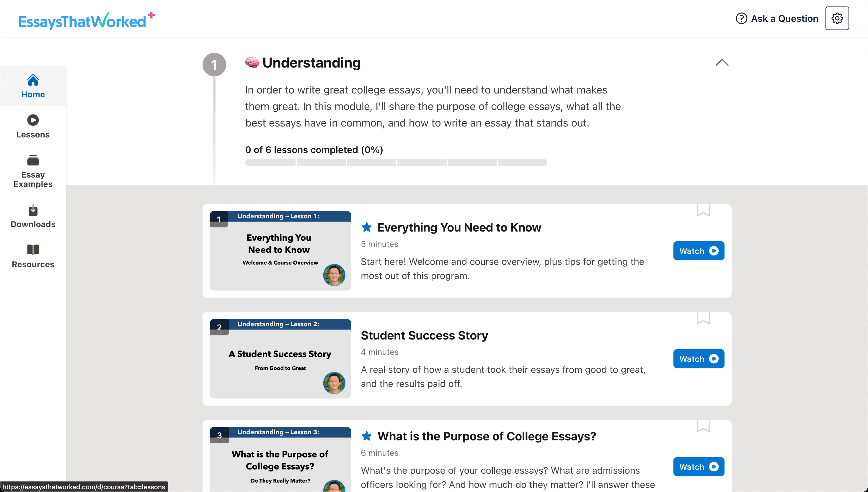868x492 pixels.
Task: Open the Downloads icon in sidebar
Action: pyautogui.click(x=33, y=210)
